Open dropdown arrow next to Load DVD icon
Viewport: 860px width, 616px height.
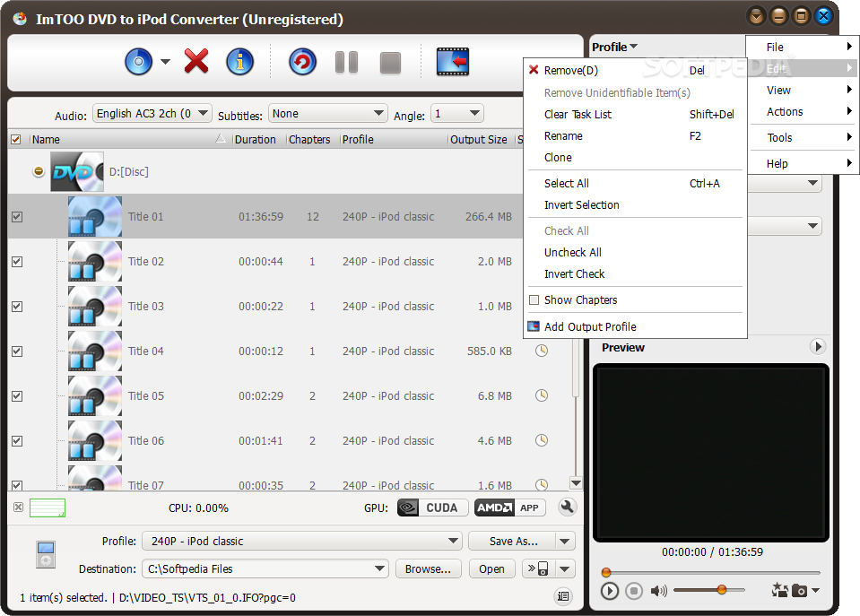click(x=165, y=62)
